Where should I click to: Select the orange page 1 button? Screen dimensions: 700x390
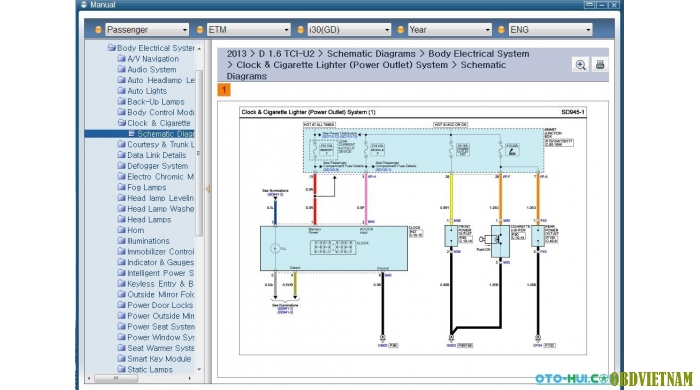224,90
